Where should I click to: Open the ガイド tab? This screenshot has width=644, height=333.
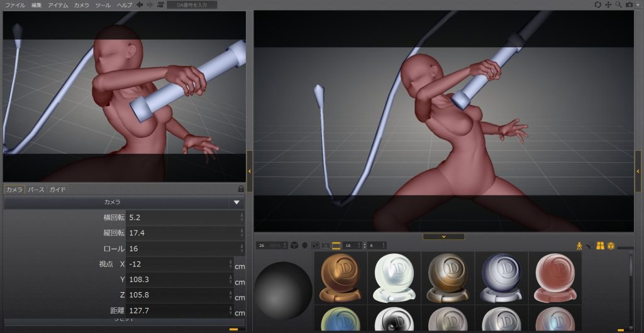[x=57, y=189]
